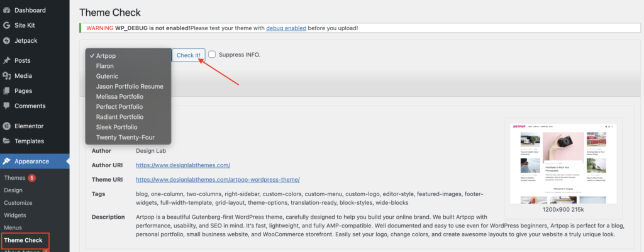644x252 pixels.
Task: Click the Dashboard gauge icon in sidebar
Action: pos(6,11)
